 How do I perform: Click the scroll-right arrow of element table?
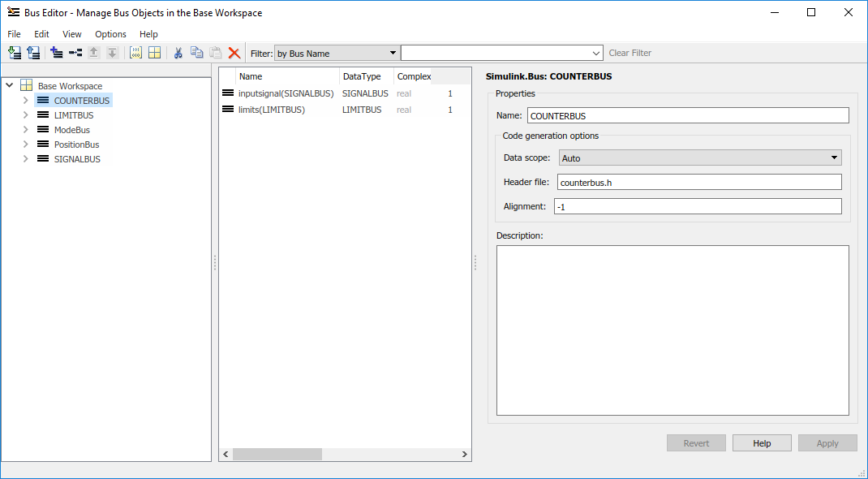click(465, 454)
